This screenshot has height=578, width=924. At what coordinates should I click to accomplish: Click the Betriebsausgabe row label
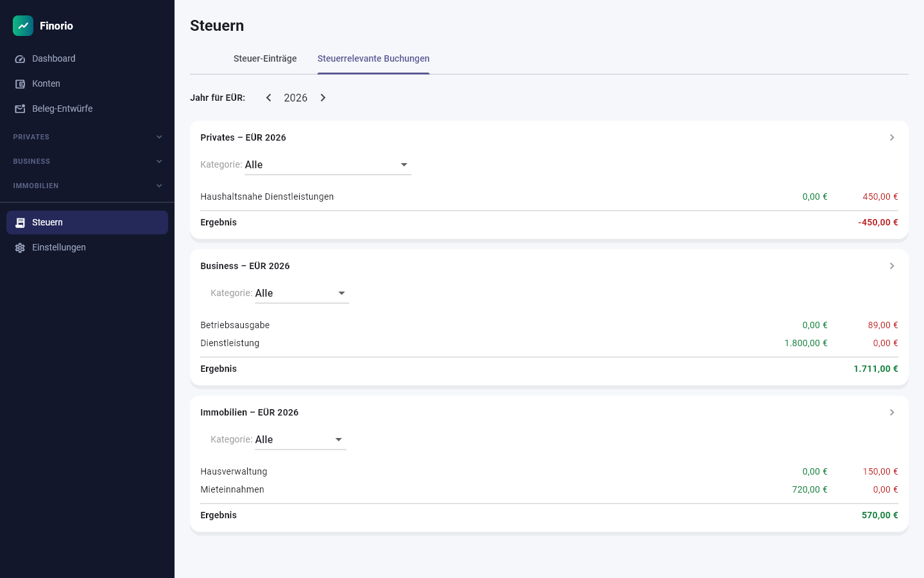(235, 325)
